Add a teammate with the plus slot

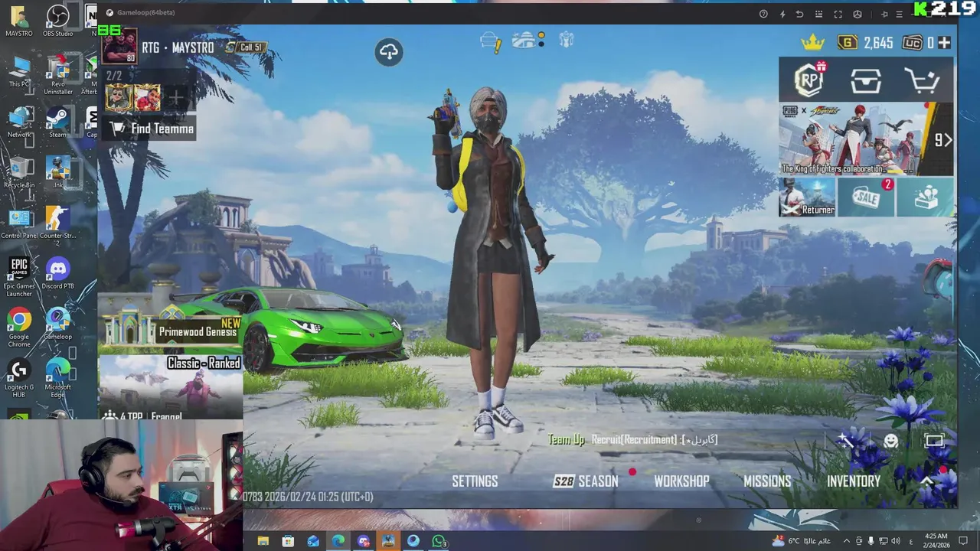point(175,98)
